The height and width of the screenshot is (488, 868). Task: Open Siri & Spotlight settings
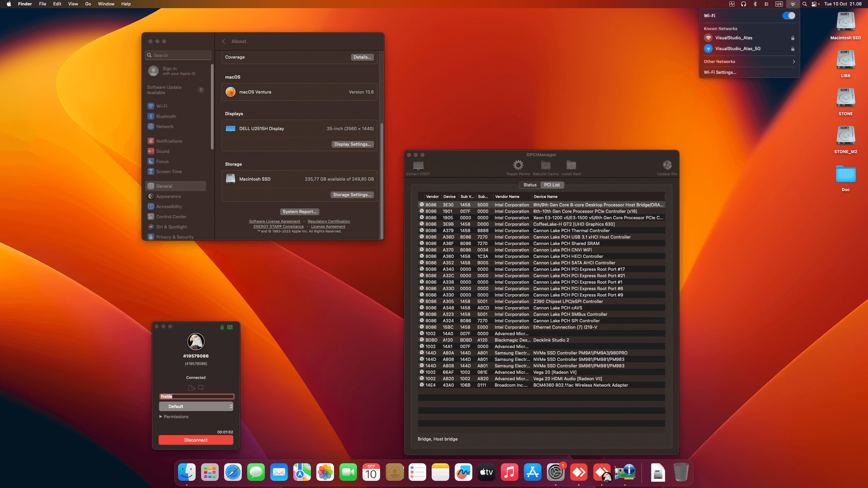171,227
